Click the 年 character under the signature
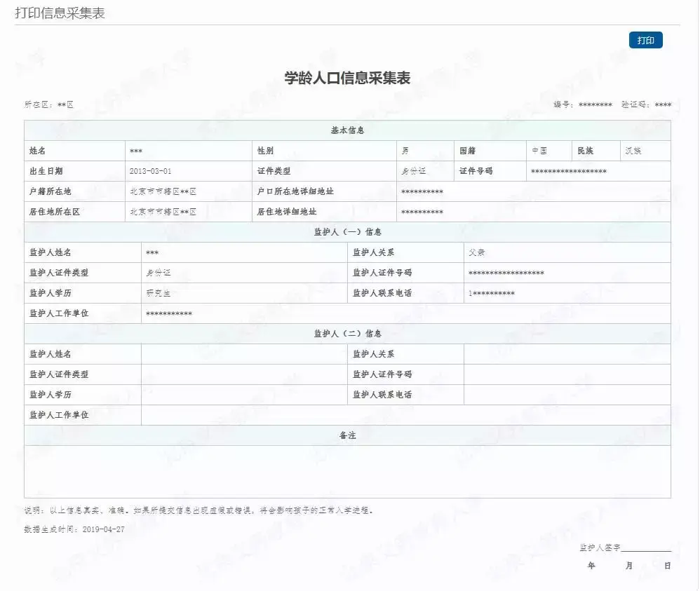 (x=591, y=566)
